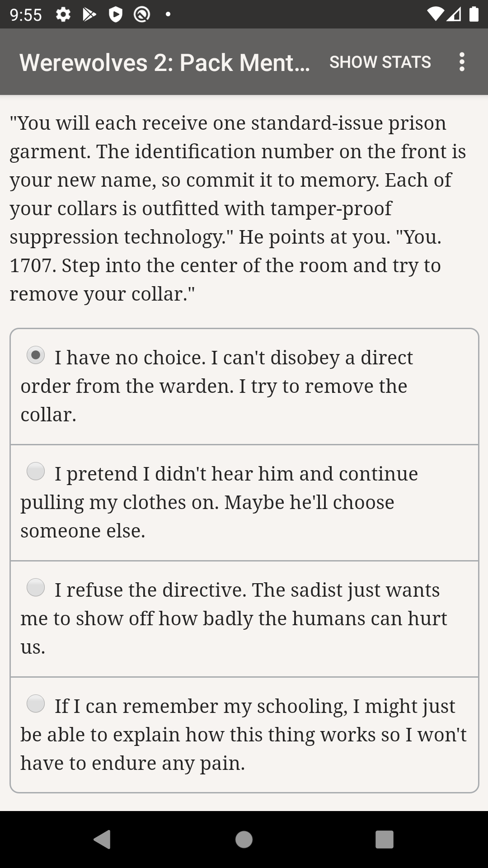Tap the settings gear status icon

pyautogui.click(x=63, y=15)
